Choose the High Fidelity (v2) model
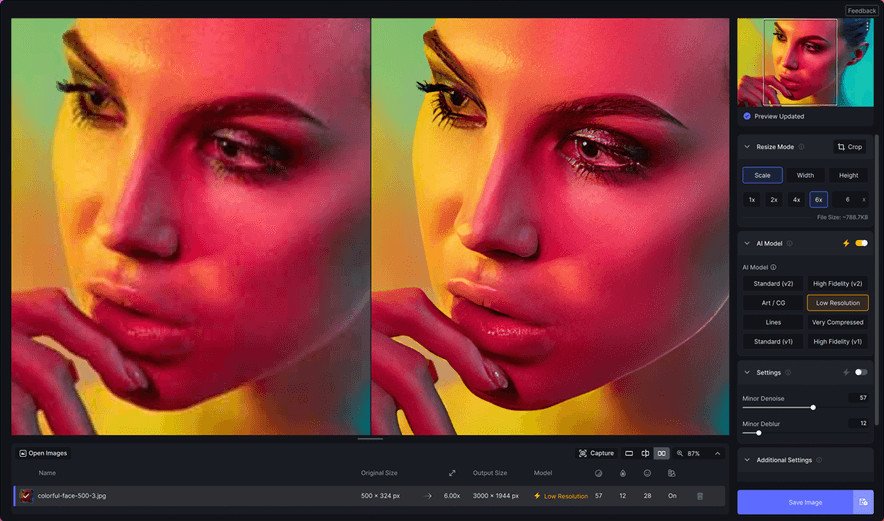Screen dimensions: 884x521 (837, 283)
